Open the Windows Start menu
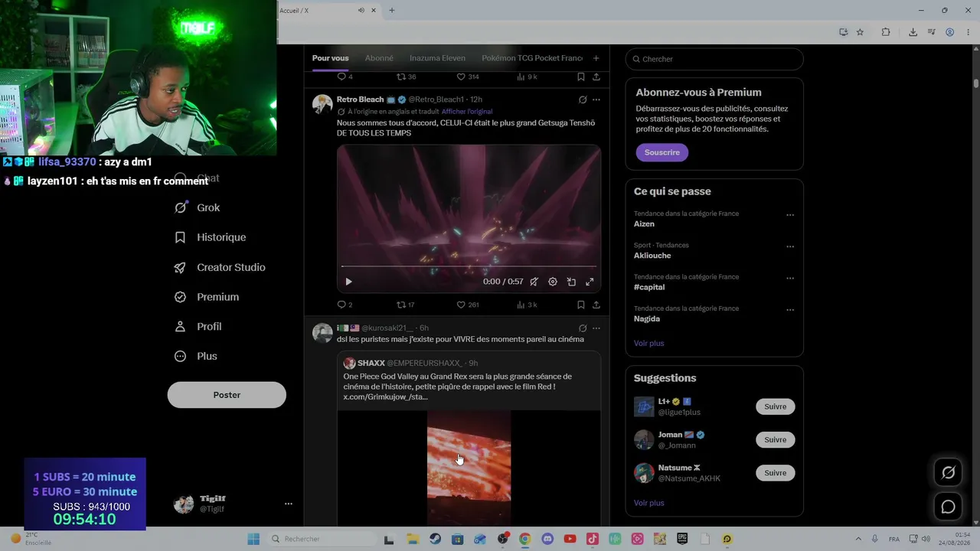The width and height of the screenshot is (980, 551). 253,539
